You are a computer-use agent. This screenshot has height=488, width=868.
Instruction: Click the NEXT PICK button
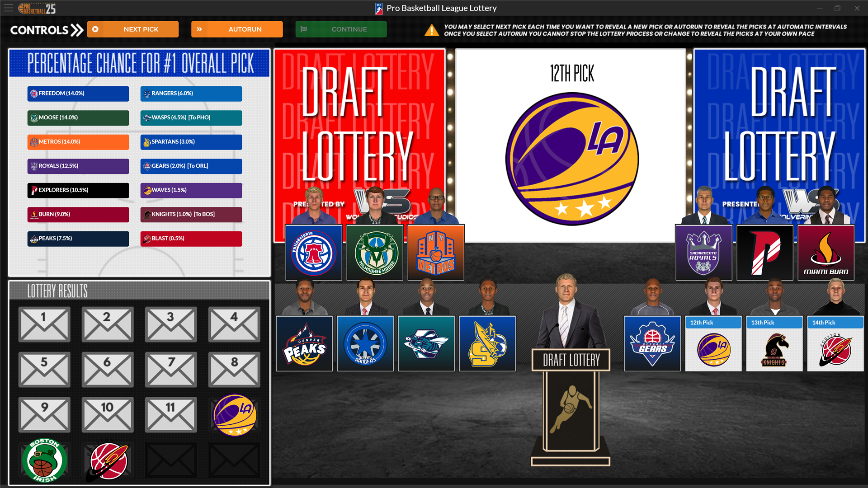pos(132,29)
